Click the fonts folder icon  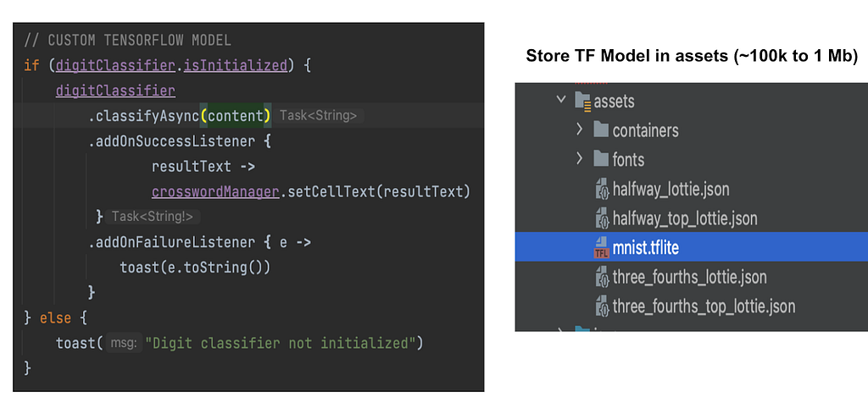(601, 160)
